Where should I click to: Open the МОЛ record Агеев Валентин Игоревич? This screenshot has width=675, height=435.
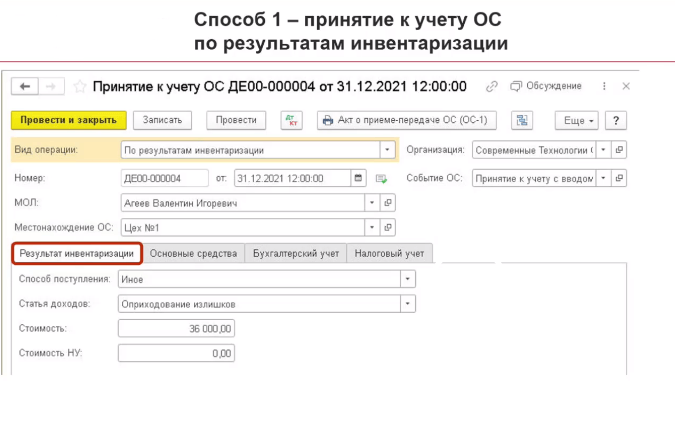tap(388, 203)
